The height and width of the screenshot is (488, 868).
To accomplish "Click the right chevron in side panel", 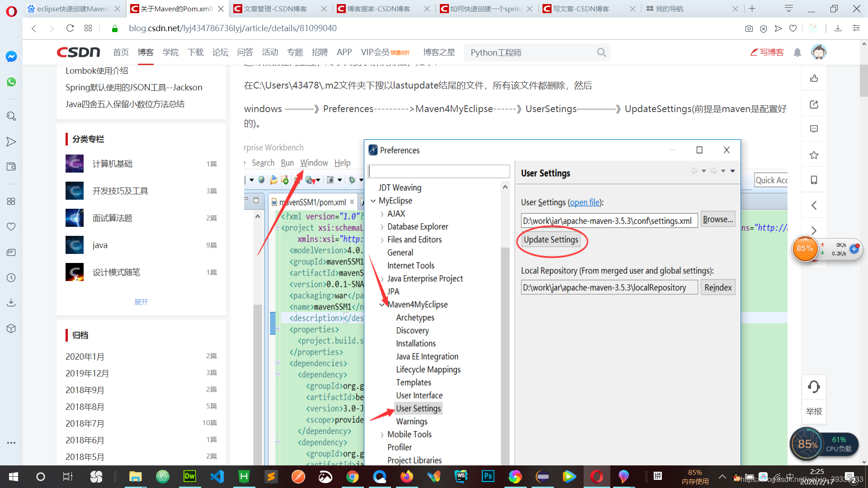I will click(814, 230).
